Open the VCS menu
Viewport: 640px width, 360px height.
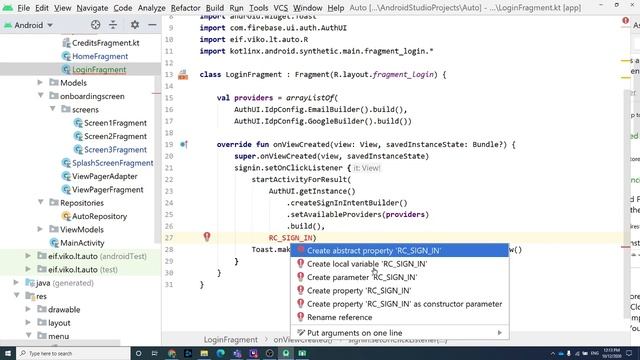pyautogui.click(x=280, y=8)
